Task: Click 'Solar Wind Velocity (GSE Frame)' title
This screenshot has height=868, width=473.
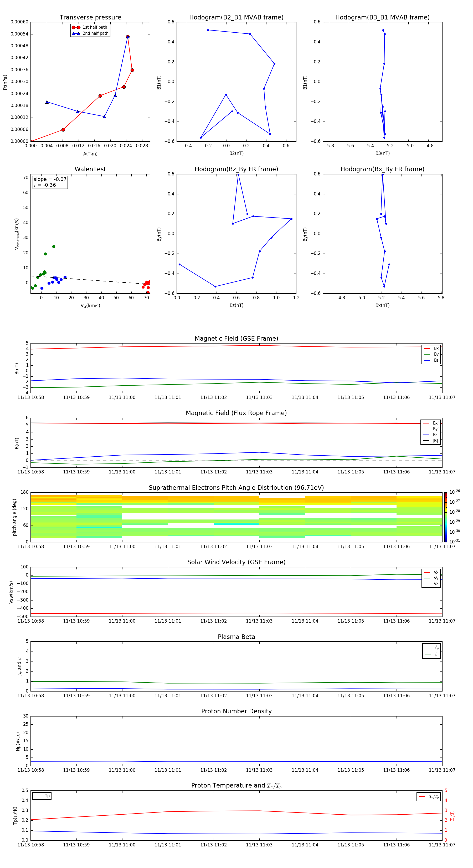Action: coord(236,562)
